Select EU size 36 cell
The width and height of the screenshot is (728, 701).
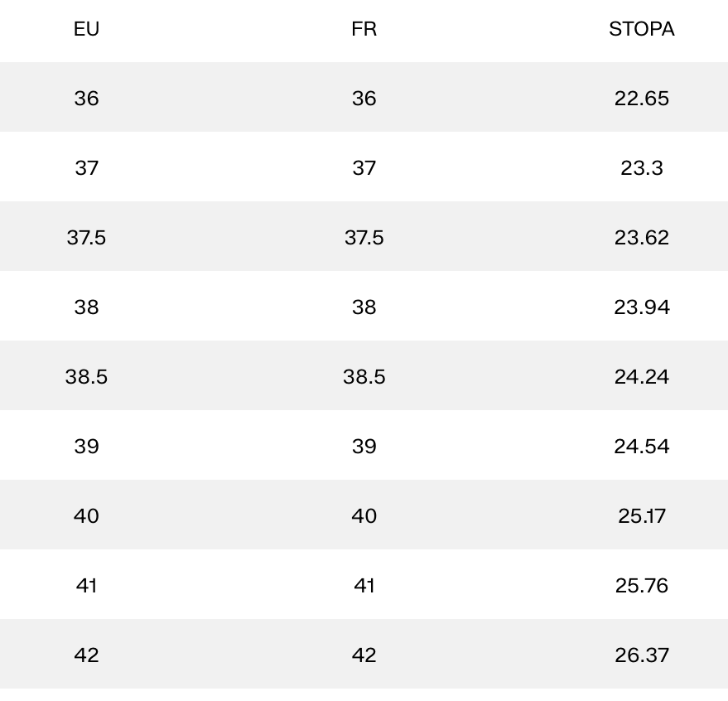pyautogui.click(x=86, y=99)
